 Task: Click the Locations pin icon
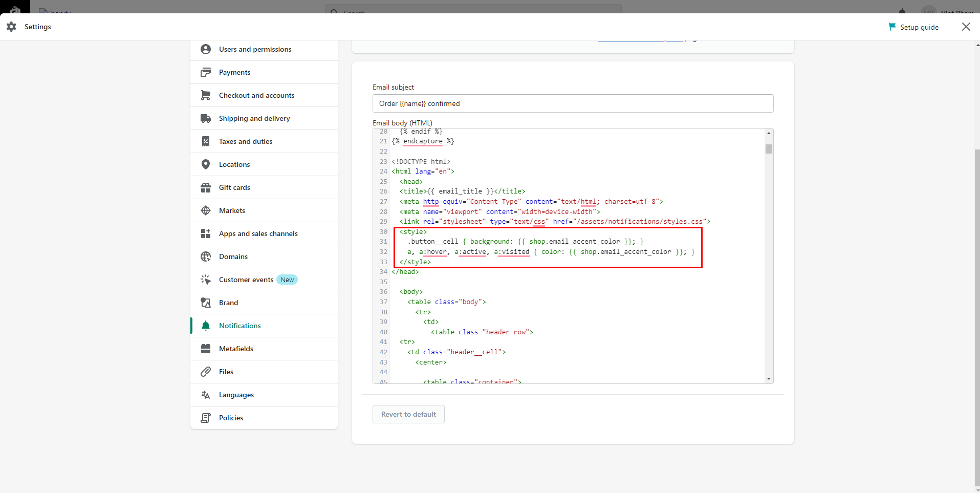206,164
